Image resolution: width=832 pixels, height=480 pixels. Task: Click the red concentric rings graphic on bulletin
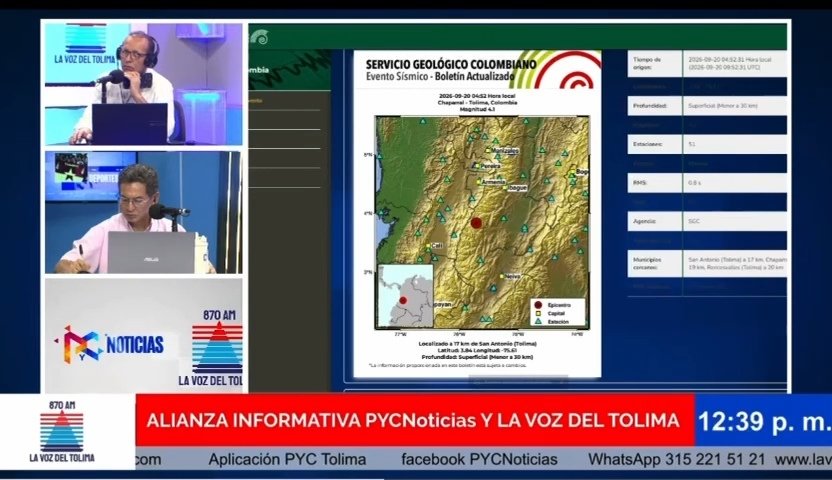(x=569, y=70)
